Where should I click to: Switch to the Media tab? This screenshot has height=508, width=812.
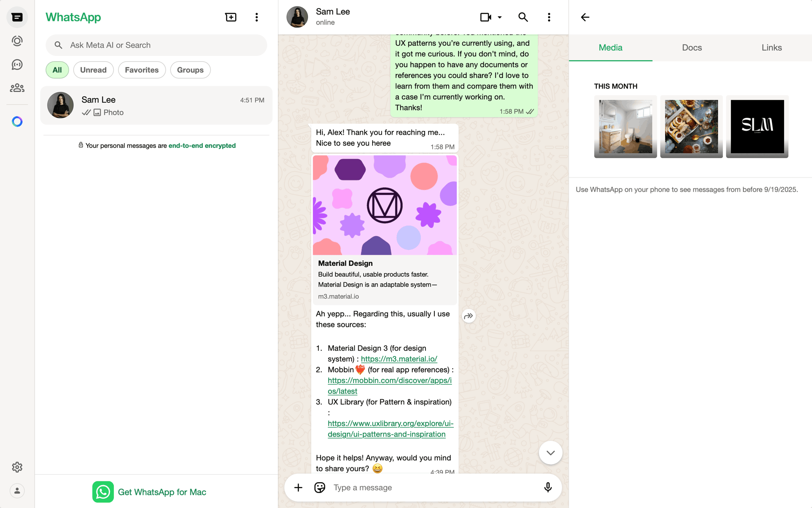[x=610, y=48]
